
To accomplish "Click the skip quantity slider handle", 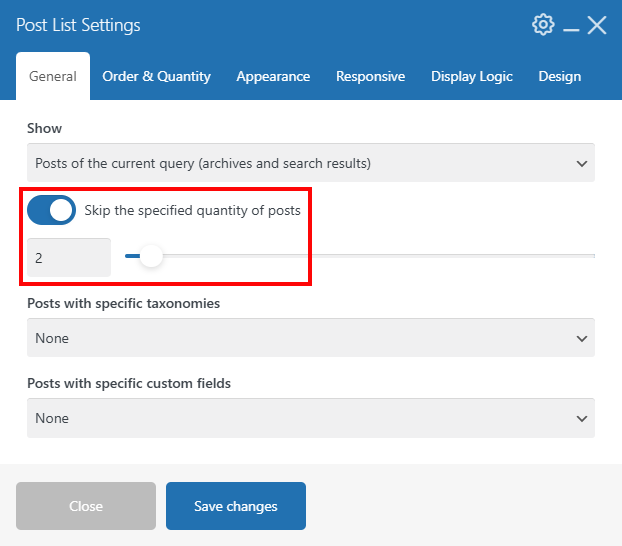I will (151, 256).
